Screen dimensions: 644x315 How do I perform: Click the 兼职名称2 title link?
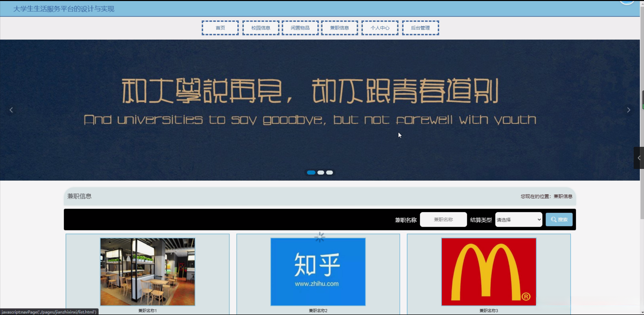click(318, 310)
